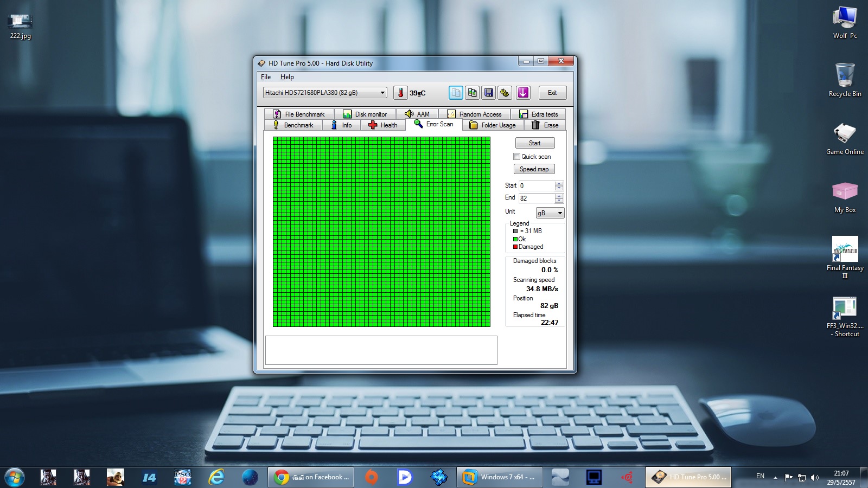Image resolution: width=868 pixels, height=488 pixels.
Task: Click the I4 taskbar icon
Action: 149,477
